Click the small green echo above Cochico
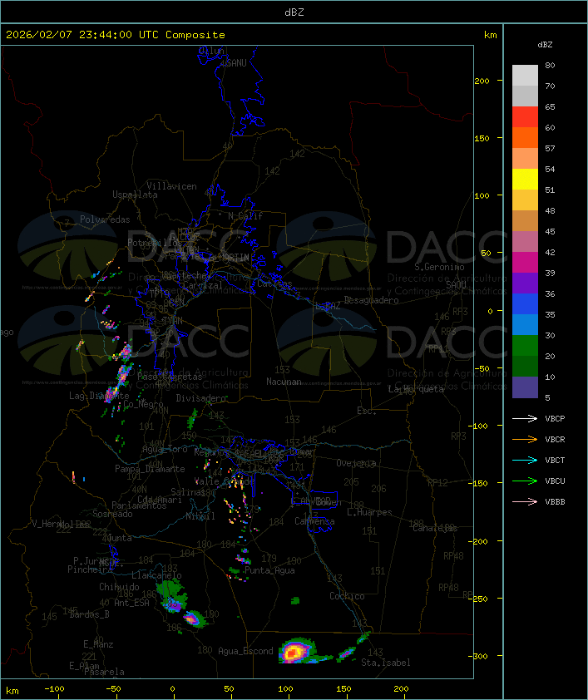 (295, 601)
